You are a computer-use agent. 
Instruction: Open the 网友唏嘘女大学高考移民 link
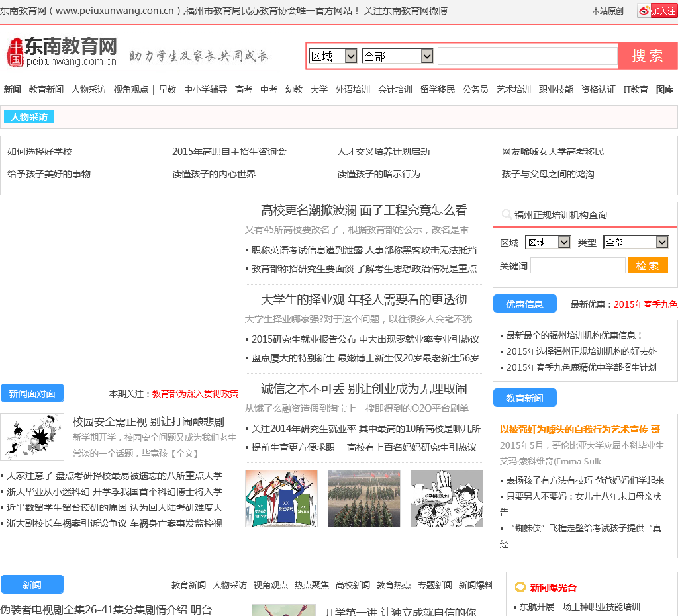(x=553, y=152)
